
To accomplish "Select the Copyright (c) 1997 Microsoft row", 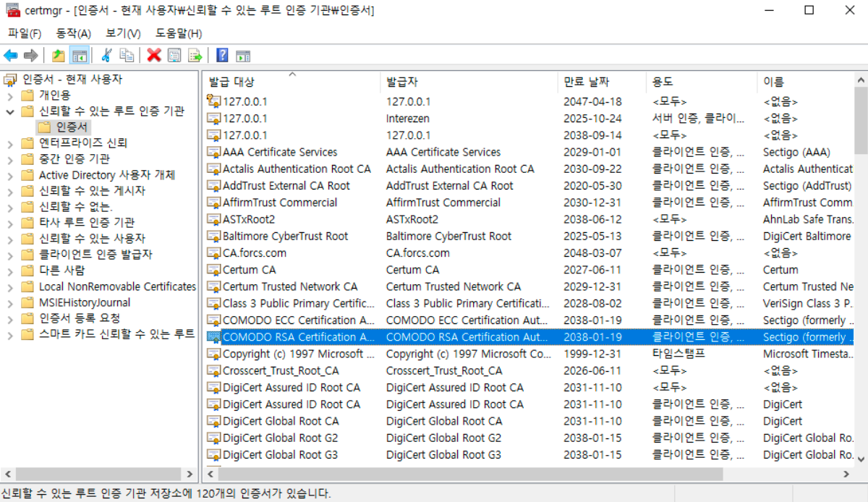I will (529, 354).
